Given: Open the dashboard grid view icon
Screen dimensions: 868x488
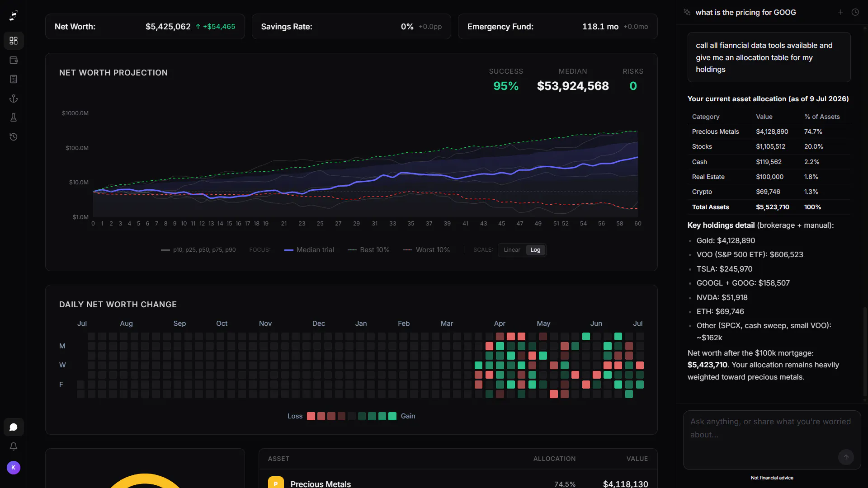Looking at the screenshot, I should coord(14,41).
